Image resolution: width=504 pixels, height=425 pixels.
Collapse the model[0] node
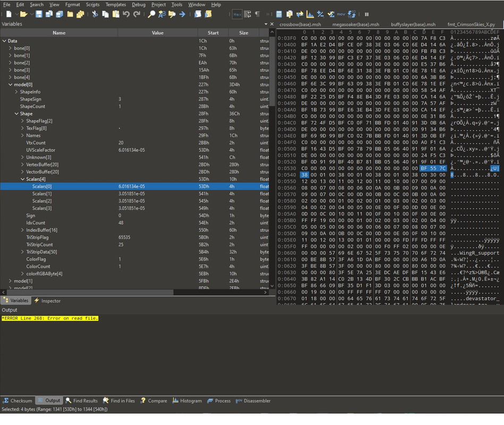[x=10, y=84]
